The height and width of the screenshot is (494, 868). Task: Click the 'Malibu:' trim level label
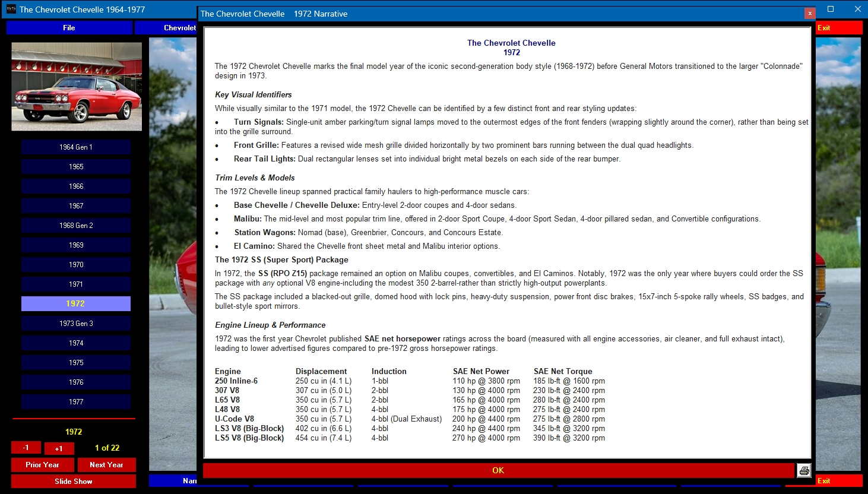coord(248,218)
